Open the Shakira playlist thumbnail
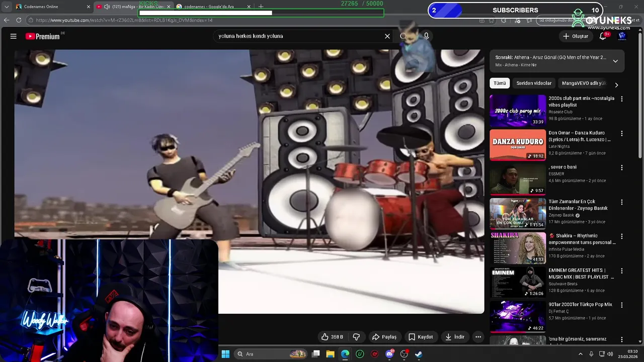The width and height of the screenshot is (644, 362). pyautogui.click(x=518, y=248)
